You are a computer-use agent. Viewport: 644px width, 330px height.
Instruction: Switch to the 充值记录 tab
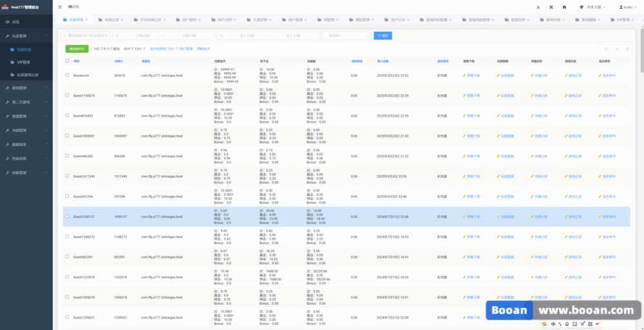pyautogui.click(x=112, y=20)
